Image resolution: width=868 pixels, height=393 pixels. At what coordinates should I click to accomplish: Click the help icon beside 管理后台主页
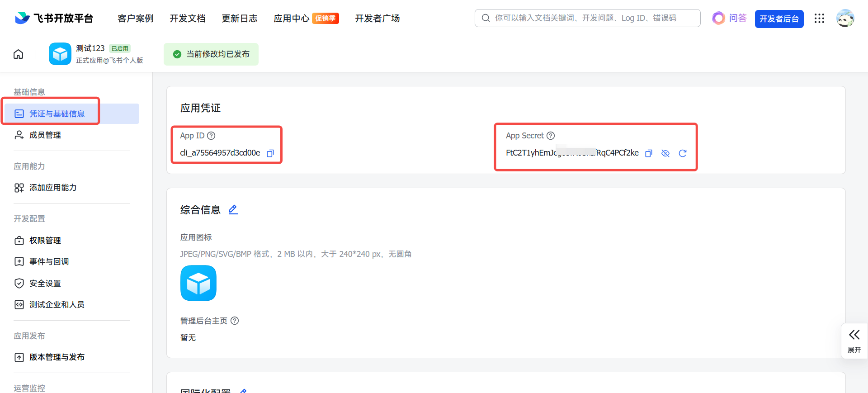(x=235, y=321)
